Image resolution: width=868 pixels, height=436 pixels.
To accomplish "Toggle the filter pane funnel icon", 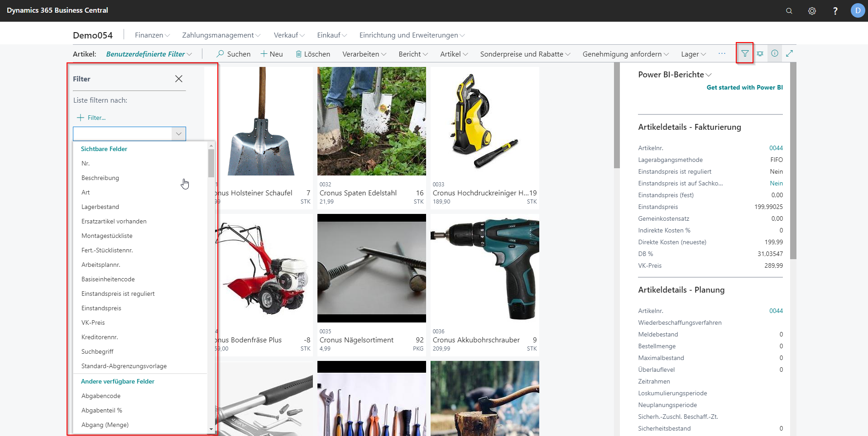I will pos(745,53).
